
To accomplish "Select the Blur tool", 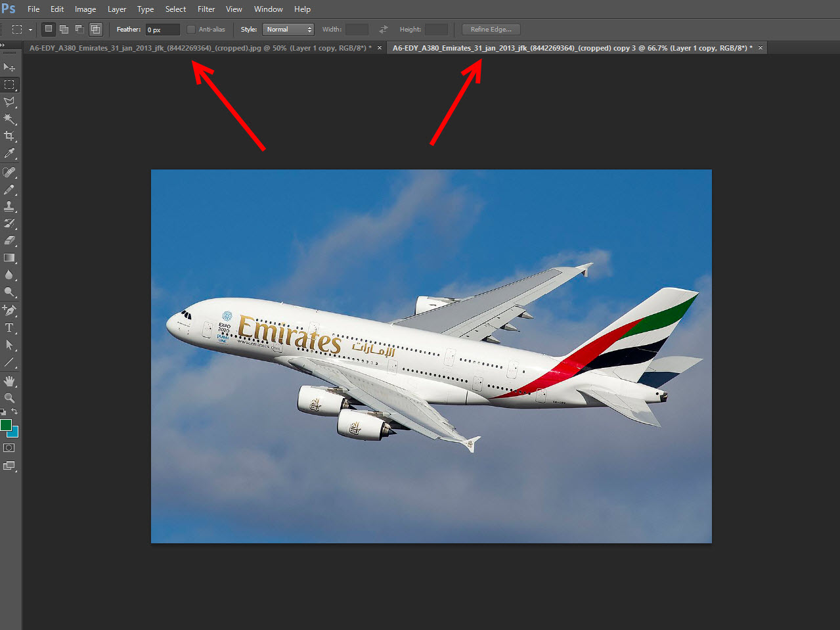I will pos(9,275).
